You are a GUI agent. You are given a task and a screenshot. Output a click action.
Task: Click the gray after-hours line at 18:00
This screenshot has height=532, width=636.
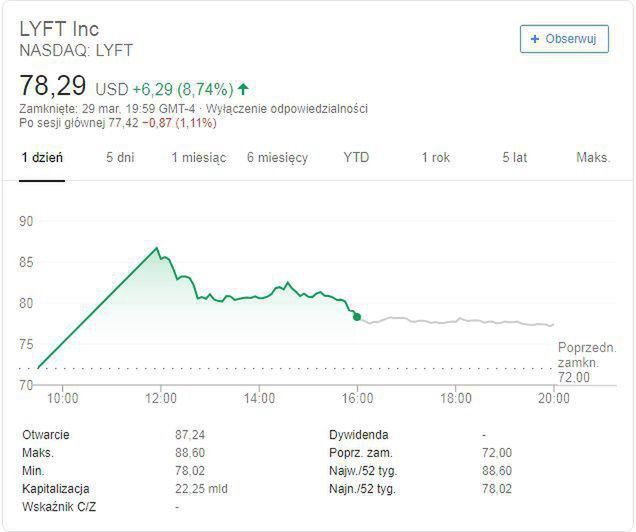click(x=455, y=321)
